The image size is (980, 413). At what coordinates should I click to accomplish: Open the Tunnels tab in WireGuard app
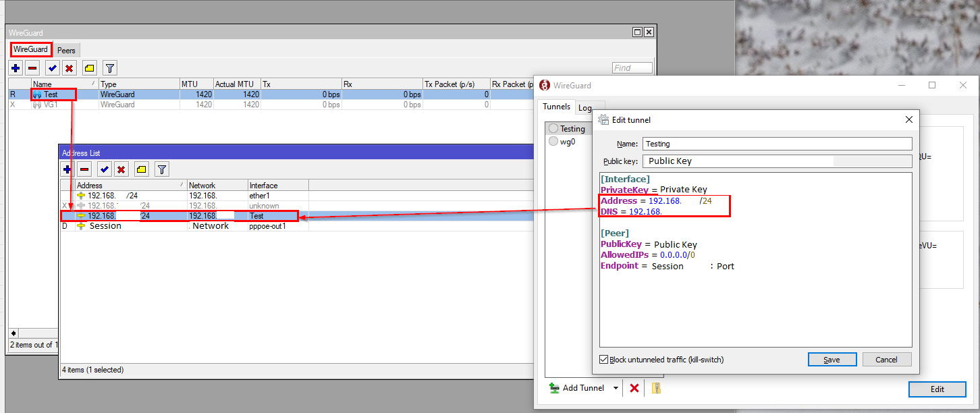557,107
